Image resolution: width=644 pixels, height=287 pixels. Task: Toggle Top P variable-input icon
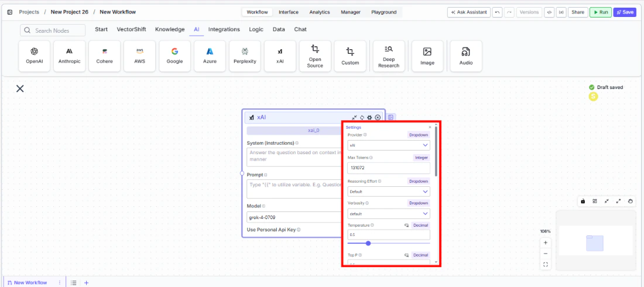pos(407,255)
